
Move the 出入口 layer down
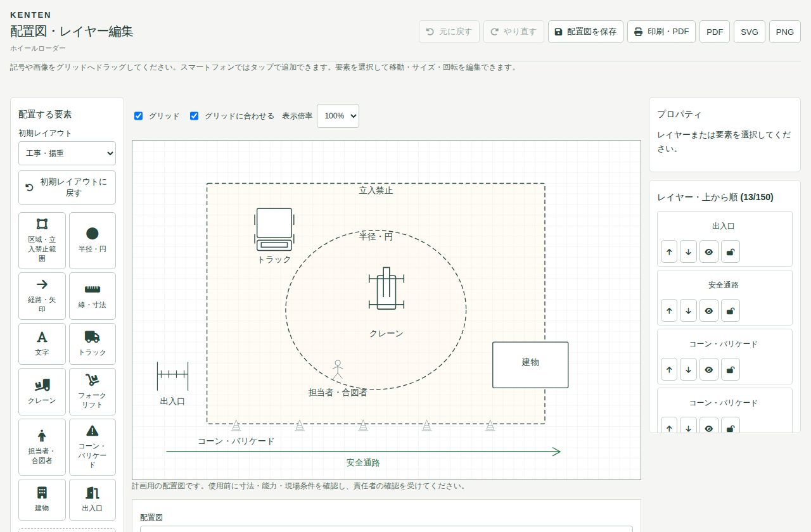(689, 251)
